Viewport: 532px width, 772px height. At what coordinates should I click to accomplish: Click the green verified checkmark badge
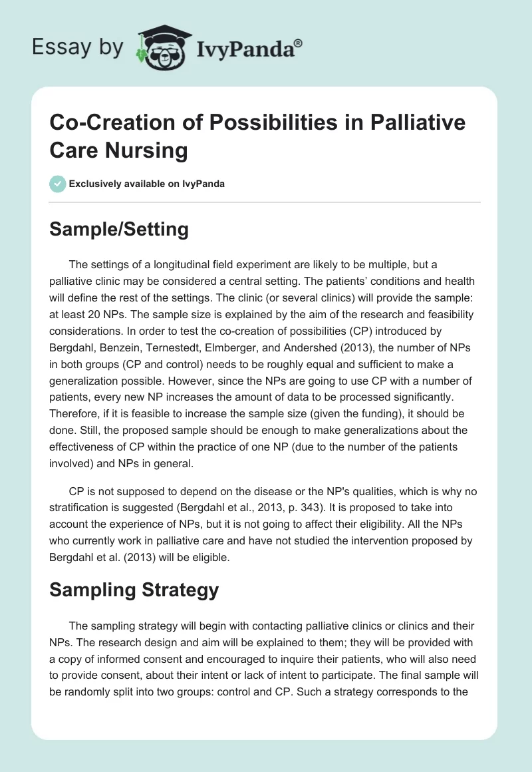[58, 184]
